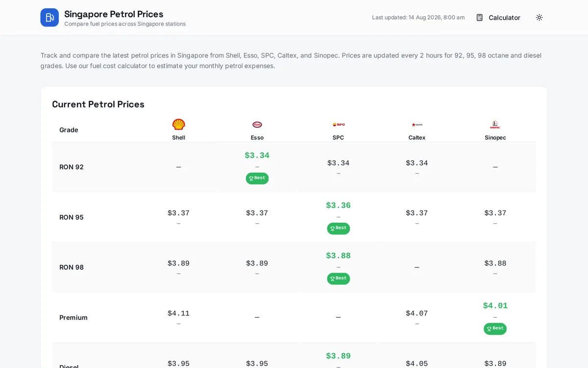
Task: Click the Best badge in RON 95 row
Action: (x=339, y=228)
